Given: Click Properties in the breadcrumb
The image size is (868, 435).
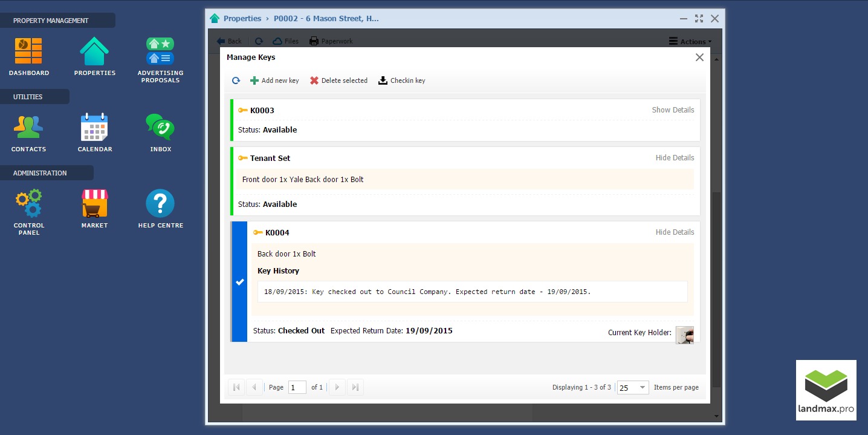Looking at the screenshot, I should (242, 19).
